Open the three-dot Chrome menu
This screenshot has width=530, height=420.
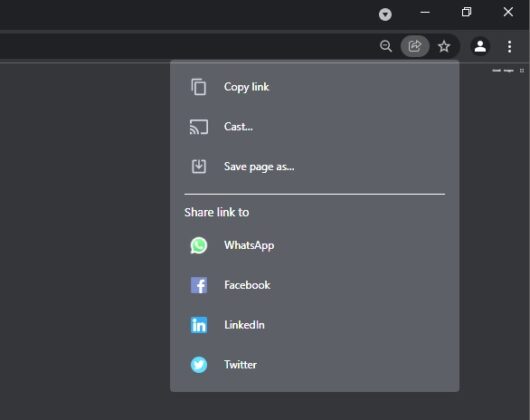[509, 47]
